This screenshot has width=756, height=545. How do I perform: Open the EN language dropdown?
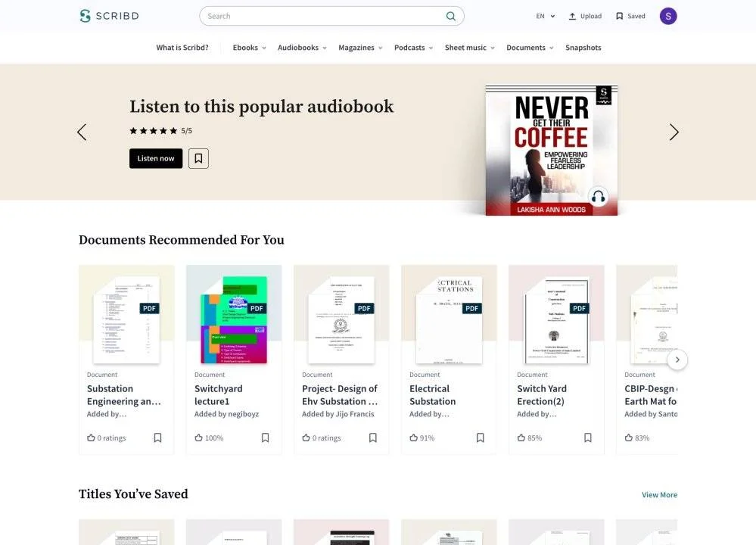tap(546, 16)
